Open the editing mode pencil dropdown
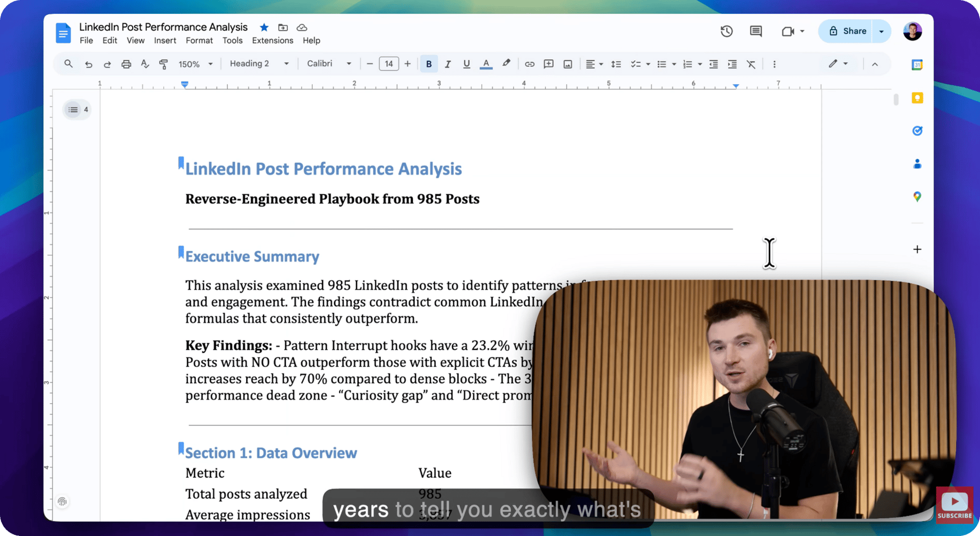 click(838, 64)
